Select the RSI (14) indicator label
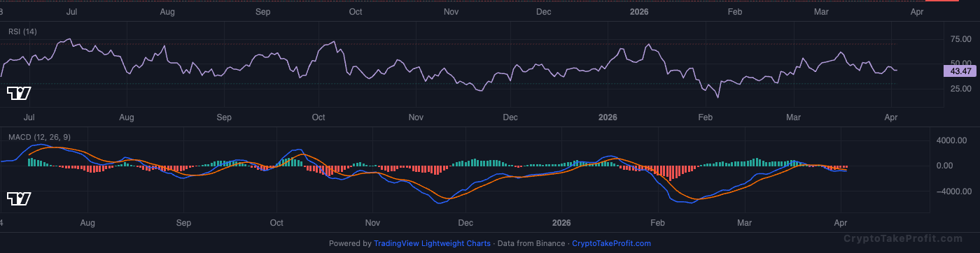This screenshot has height=253, width=980. click(22, 31)
